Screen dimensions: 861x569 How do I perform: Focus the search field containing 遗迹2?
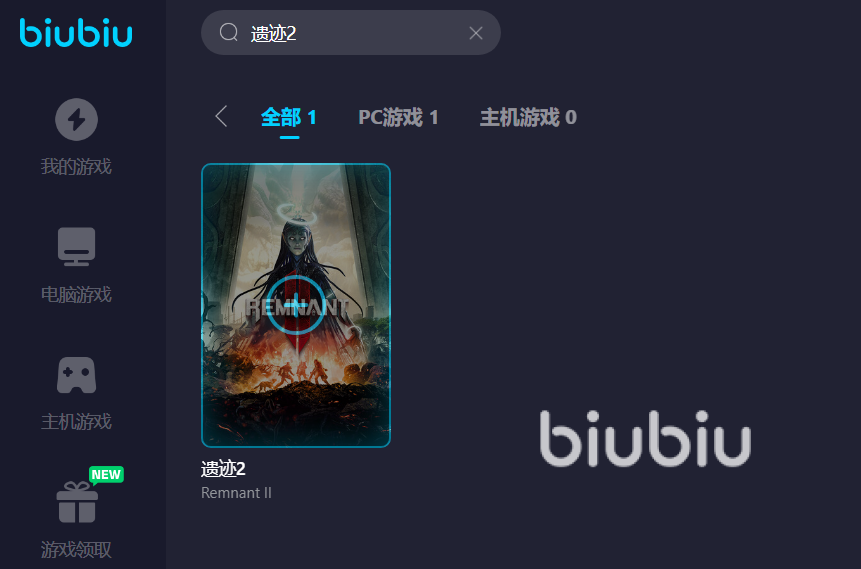(350, 32)
